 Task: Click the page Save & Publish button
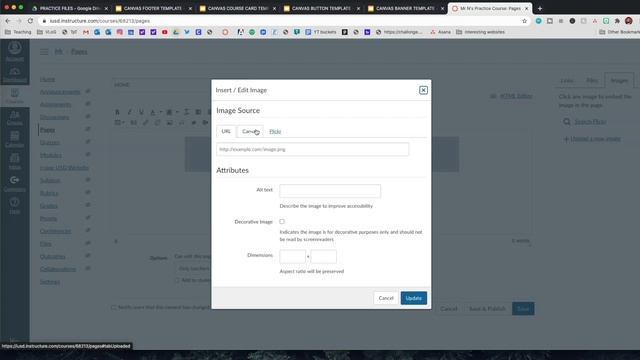pyautogui.click(x=487, y=309)
